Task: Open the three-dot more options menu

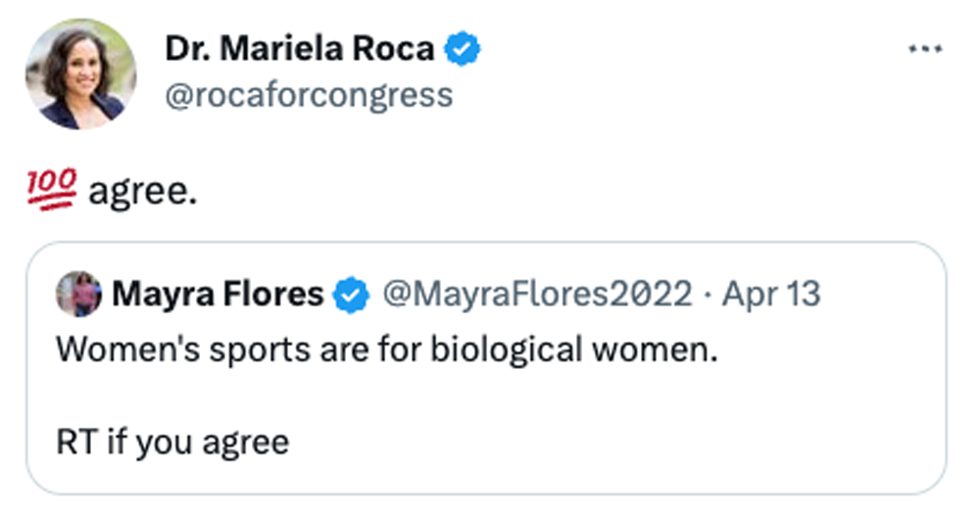Action: (924, 48)
